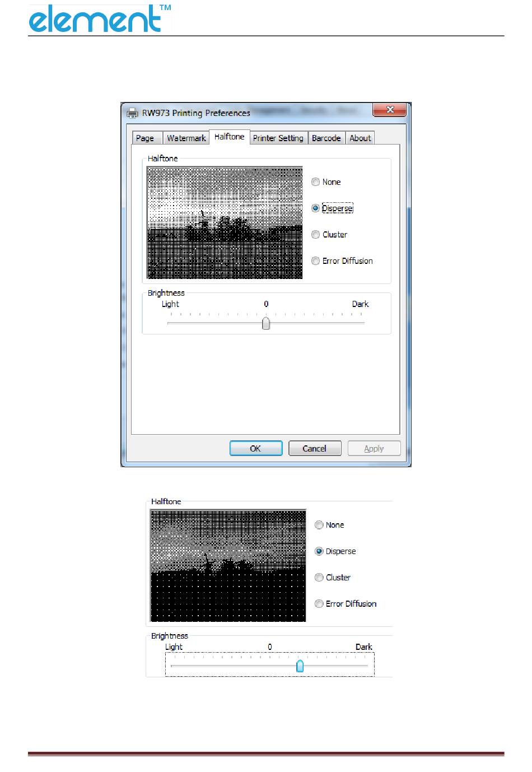Click the Apply button
Screen dimensions: 532x772
374,448
